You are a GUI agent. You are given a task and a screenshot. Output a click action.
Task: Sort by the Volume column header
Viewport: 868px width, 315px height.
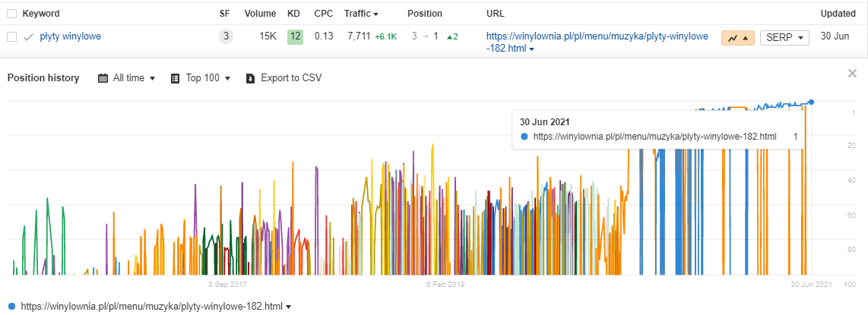[260, 13]
